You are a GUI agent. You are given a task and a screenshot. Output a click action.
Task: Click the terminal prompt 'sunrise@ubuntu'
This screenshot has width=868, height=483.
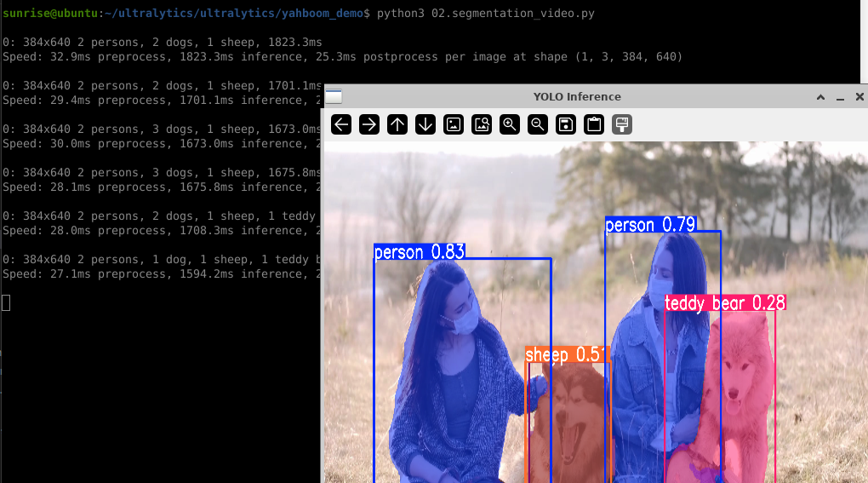50,14
